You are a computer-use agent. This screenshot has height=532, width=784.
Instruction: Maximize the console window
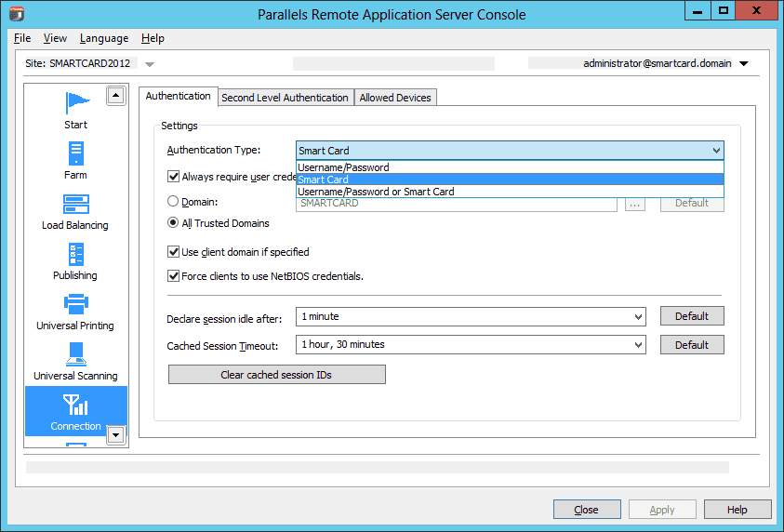pos(723,11)
